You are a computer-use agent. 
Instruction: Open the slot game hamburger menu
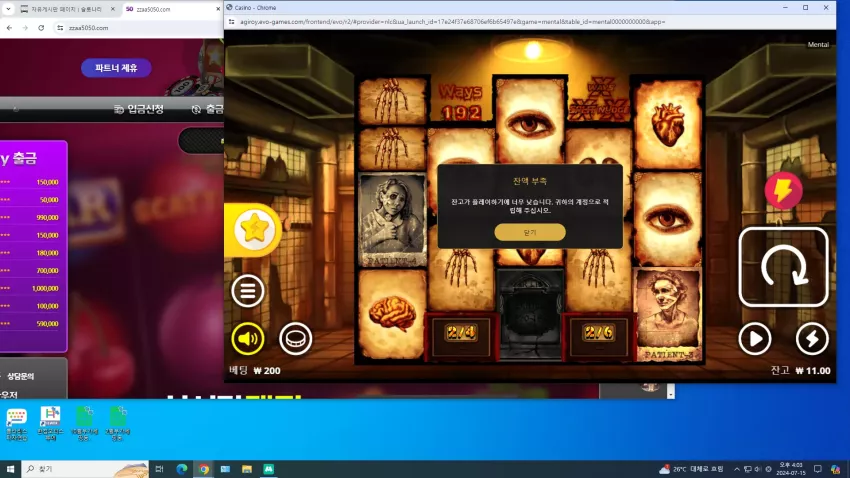coord(248,291)
